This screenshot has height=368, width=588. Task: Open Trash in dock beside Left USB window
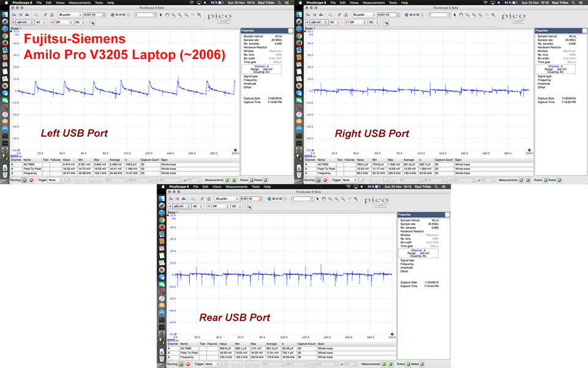5,175
